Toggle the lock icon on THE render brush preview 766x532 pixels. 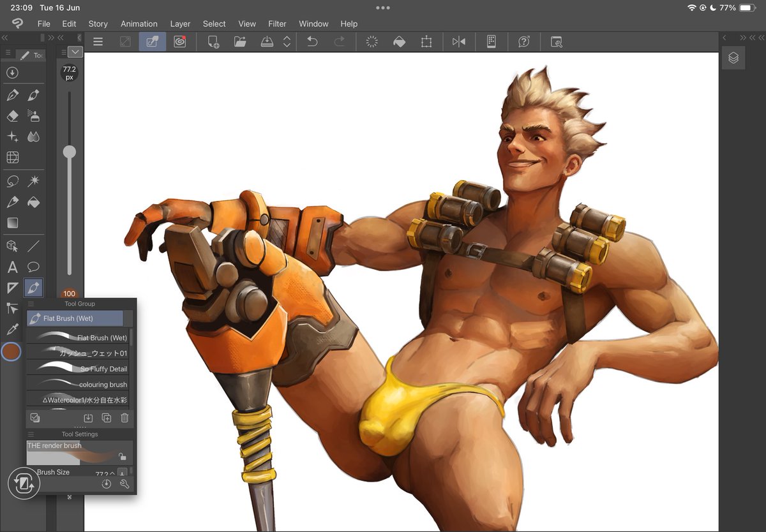121,457
